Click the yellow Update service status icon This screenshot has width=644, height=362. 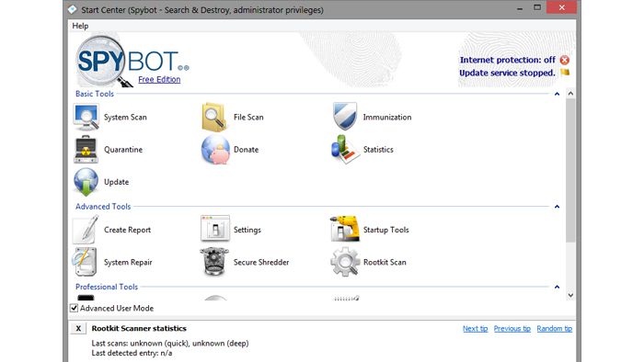(x=565, y=73)
